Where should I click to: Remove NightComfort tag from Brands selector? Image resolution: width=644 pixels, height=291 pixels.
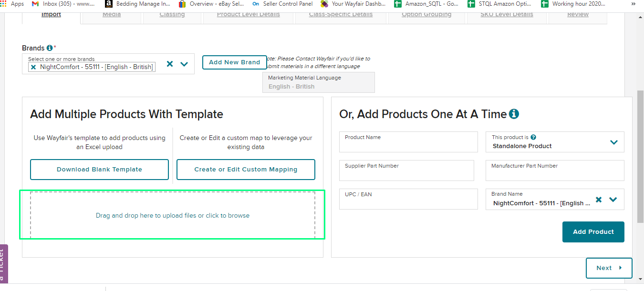(x=33, y=67)
